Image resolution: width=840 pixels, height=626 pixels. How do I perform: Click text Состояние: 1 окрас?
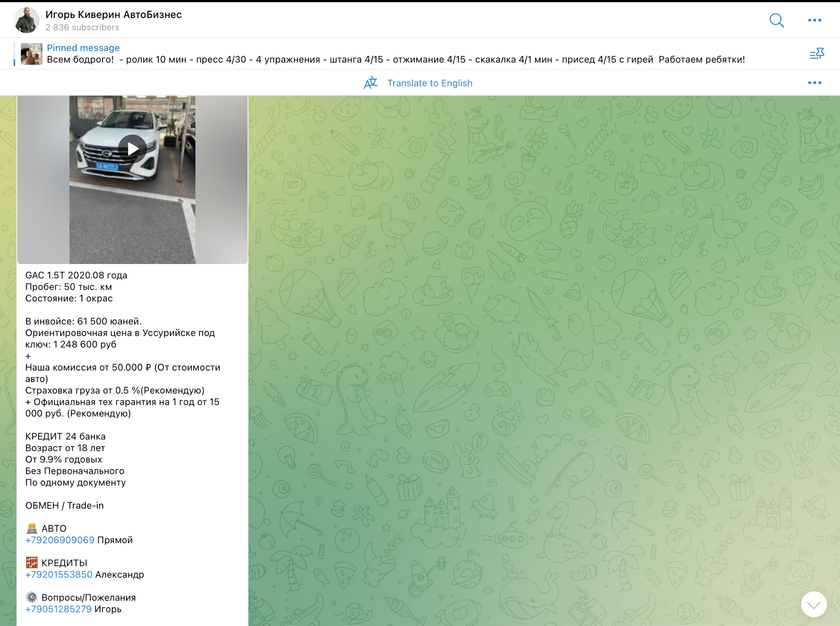tap(69, 298)
